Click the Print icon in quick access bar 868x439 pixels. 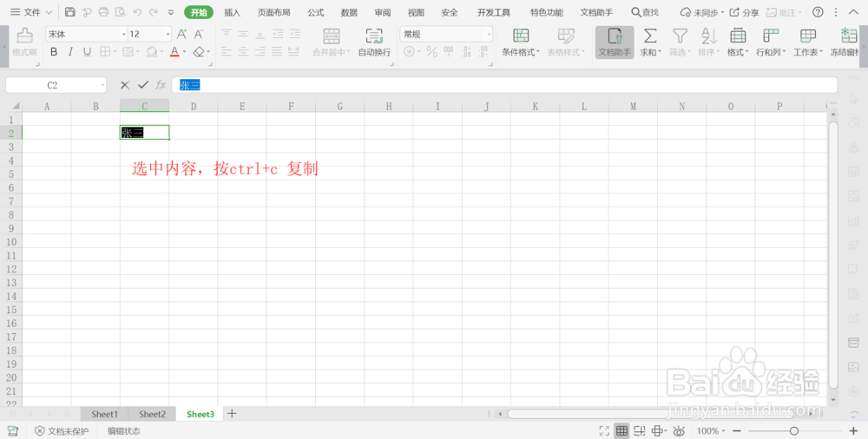click(103, 12)
